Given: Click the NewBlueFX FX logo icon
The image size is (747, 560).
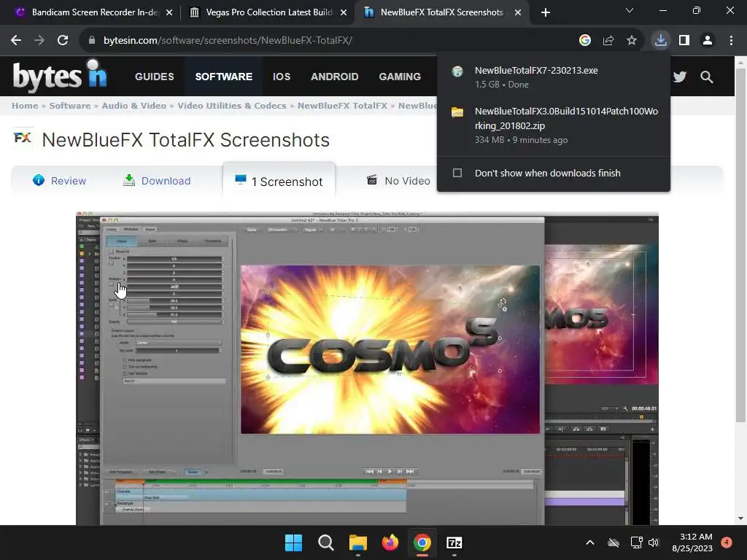Looking at the screenshot, I should pos(23,139).
